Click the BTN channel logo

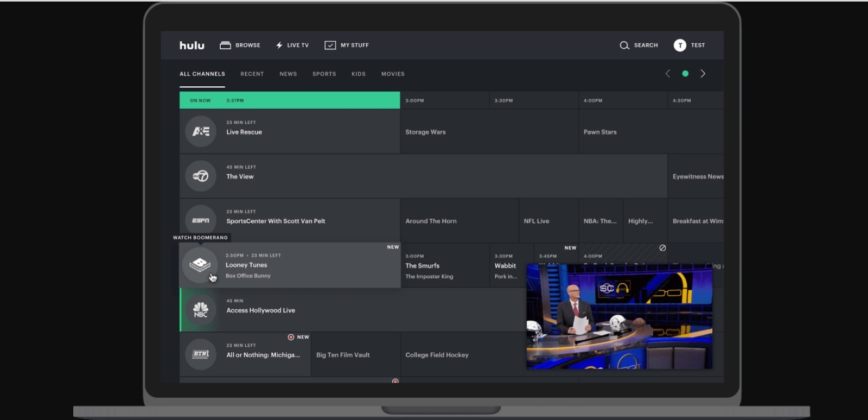point(201,354)
